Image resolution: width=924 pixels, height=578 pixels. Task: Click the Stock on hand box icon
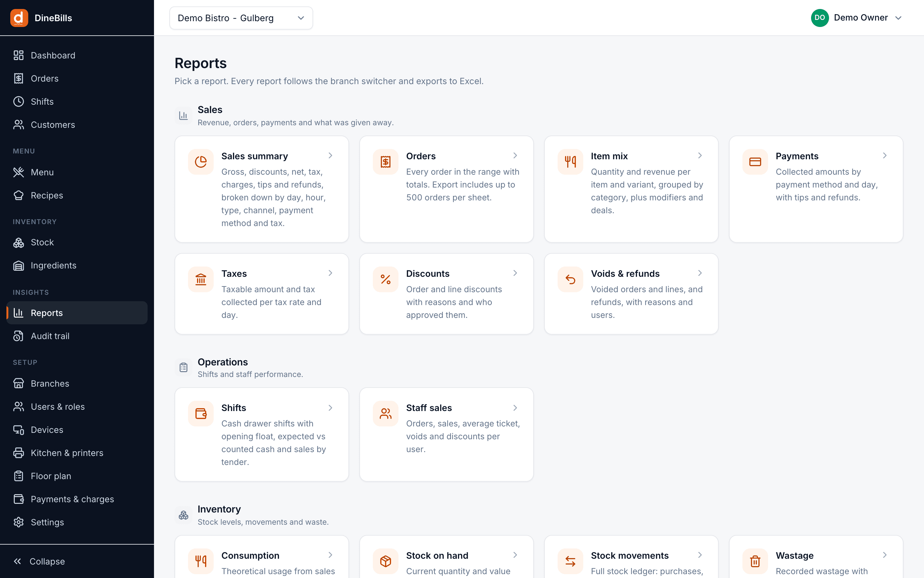click(x=386, y=561)
